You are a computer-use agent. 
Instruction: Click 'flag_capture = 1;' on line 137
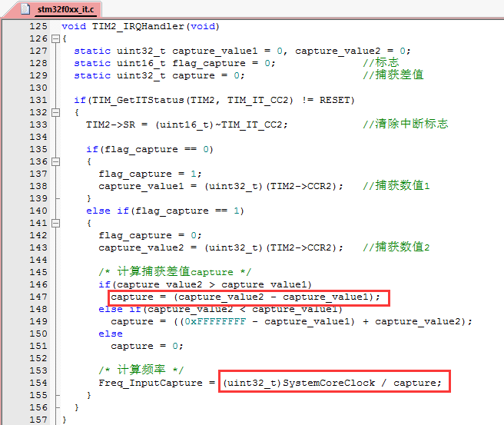150,174
